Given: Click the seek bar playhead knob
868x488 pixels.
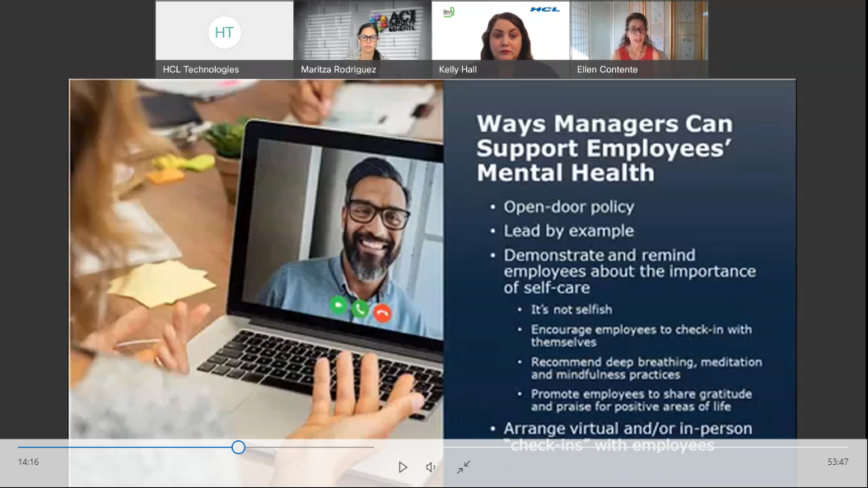Looking at the screenshot, I should click(238, 447).
